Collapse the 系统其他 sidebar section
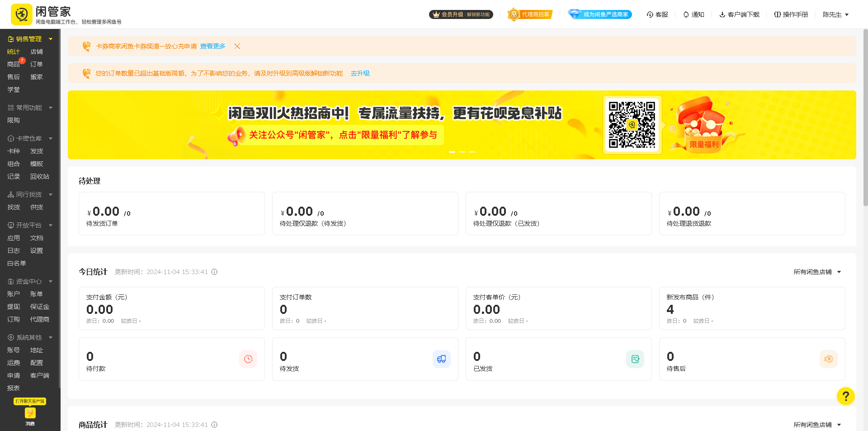Viewport: 868px width, 431px height. tap(51, 337)
